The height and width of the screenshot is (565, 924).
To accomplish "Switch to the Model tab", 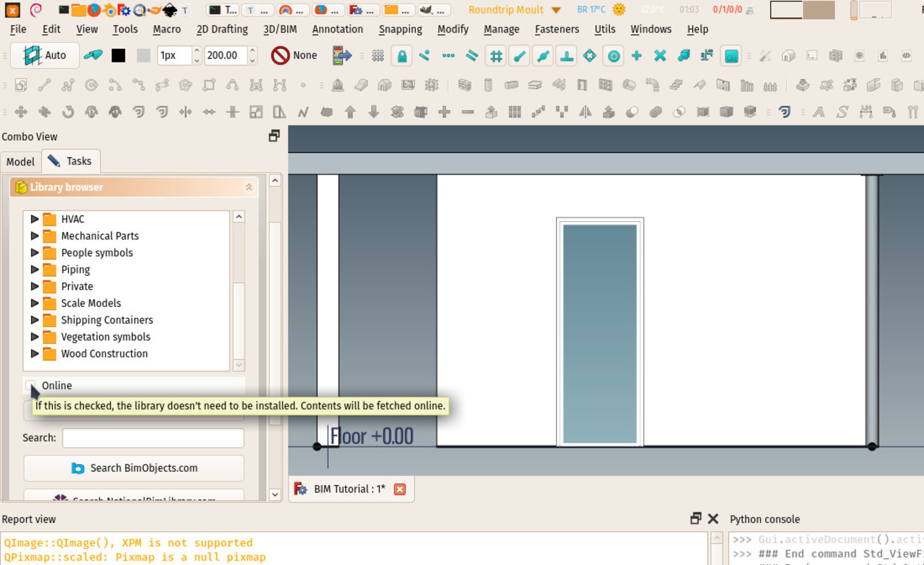I will [20, 162].
